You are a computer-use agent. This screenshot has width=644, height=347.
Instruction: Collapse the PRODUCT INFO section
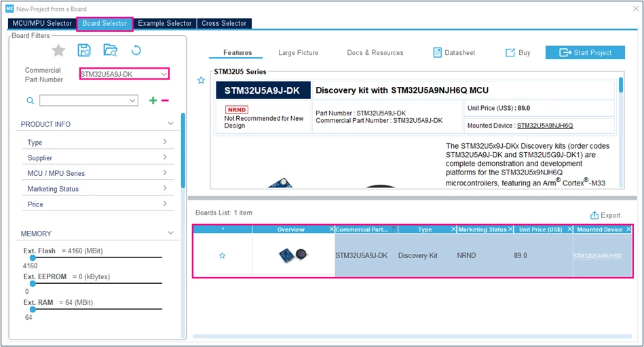pyautogui.click(x=170, y=124)
